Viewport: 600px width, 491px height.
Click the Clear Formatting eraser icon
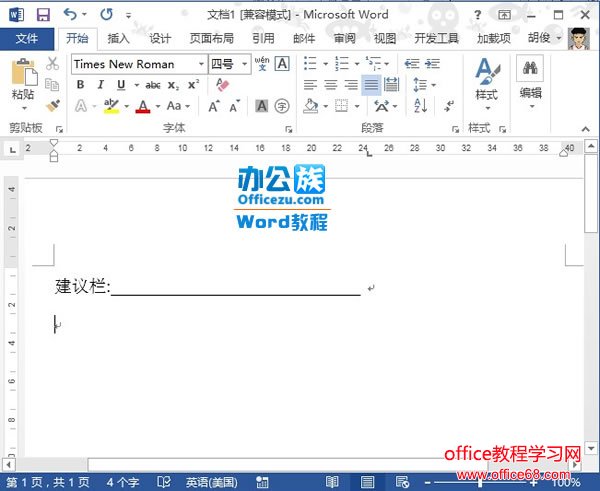tap(222, 85)
